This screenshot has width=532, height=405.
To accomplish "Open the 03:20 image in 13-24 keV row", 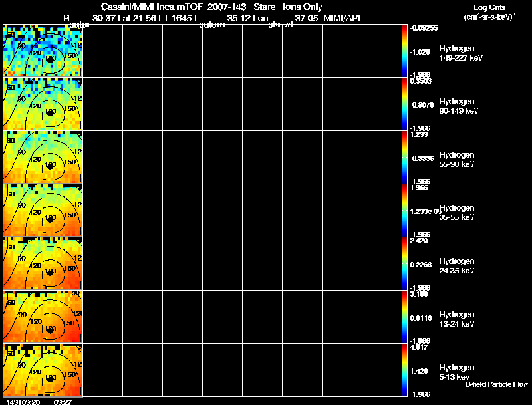I will 23,317.
